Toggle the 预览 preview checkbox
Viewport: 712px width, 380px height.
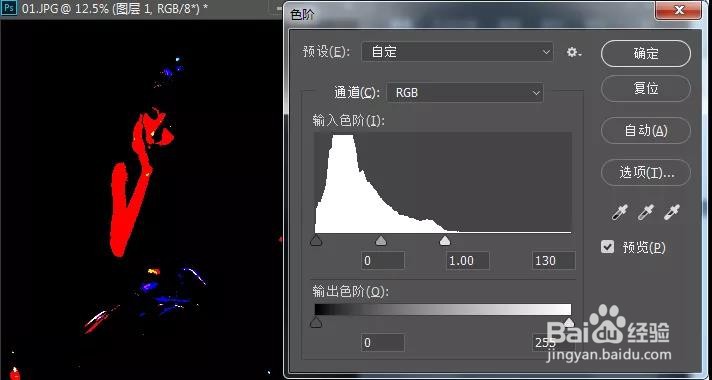coord(607,247)
